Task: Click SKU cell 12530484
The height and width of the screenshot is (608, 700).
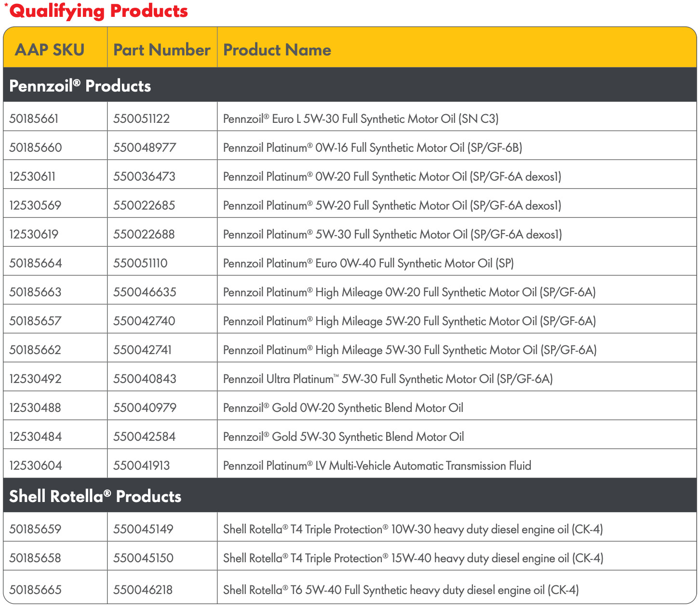Action: 35,436
